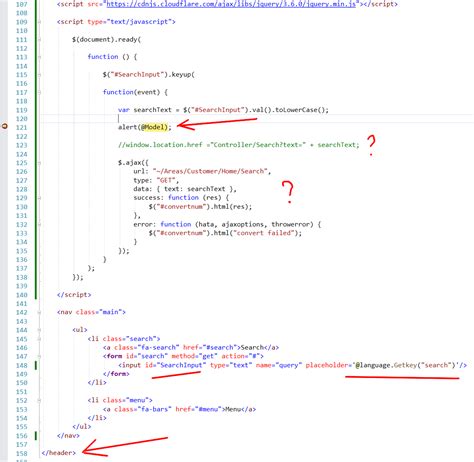Click the throwerror parameter in the error function
The image size is (474, 462).
point(291,224)
